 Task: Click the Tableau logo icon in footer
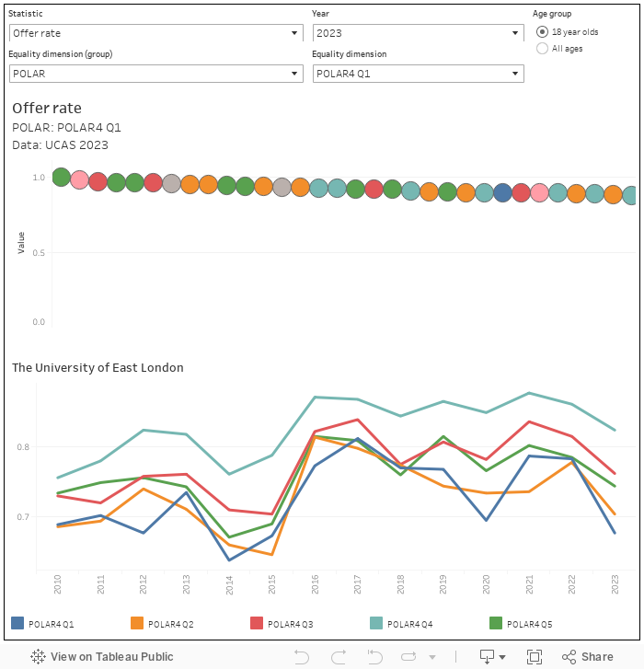(x=39, y=657)
